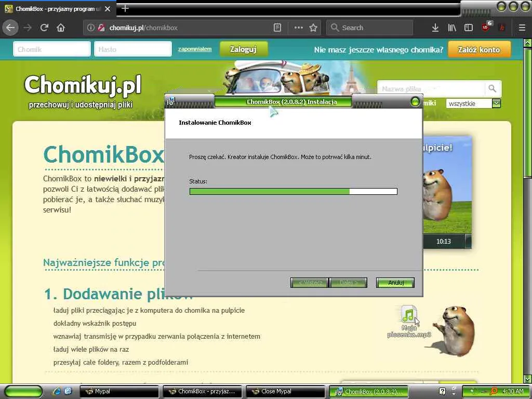Click 'przesyłaj całe foldery, razem z podfolderami'
This screenshot has height=399, width=532.
[x=121, y=362]
